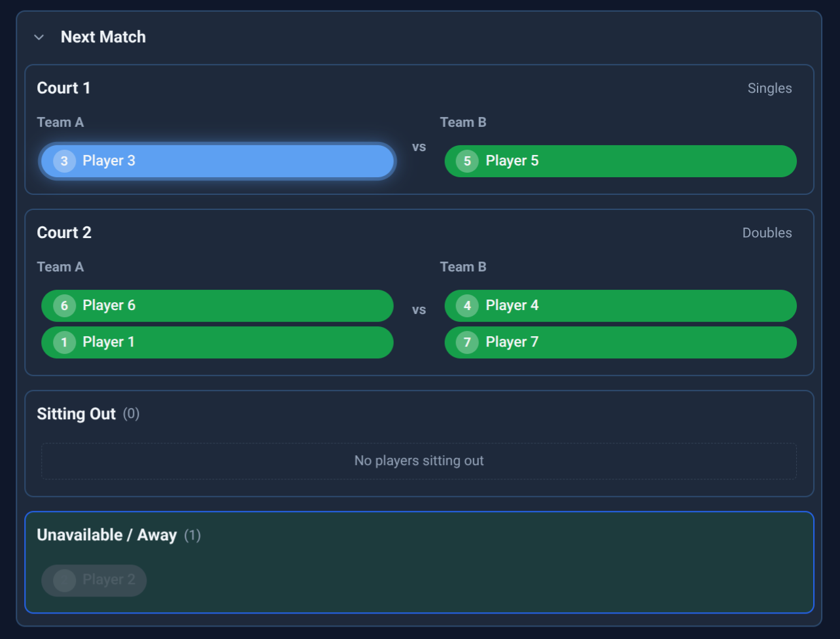
Task: Click the No players sitting out placeholder
Action: point(419,460)
